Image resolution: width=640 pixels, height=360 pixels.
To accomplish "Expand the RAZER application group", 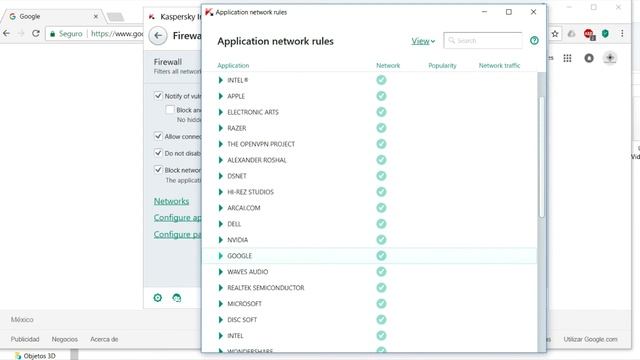I will pos(221,128).
